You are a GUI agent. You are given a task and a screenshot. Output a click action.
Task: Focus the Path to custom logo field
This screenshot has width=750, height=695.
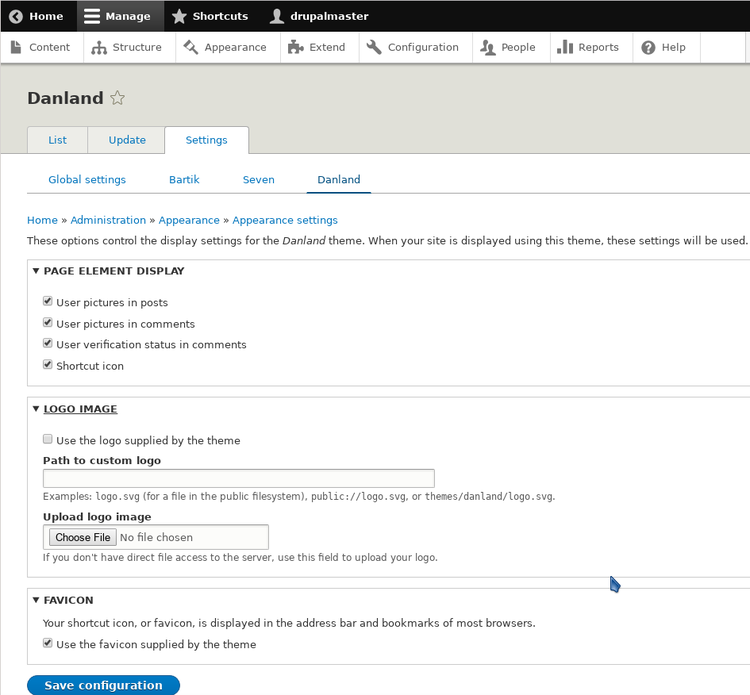click(239, 478)
